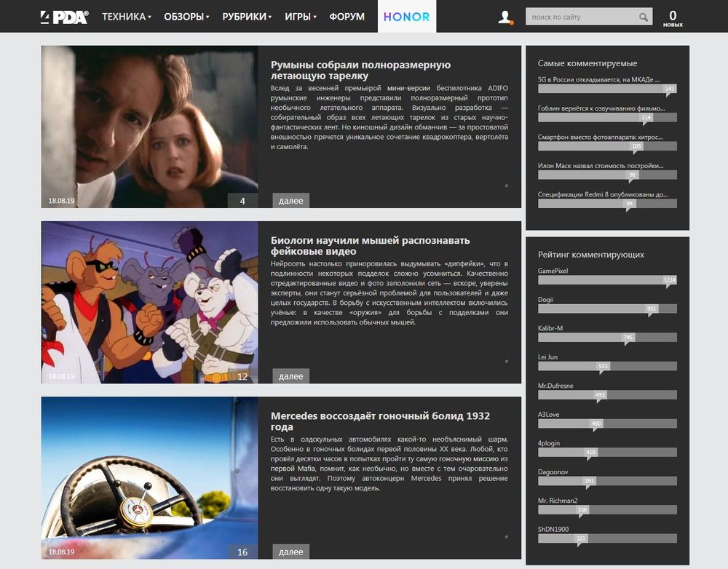Click the Самые комментируемые heading
Image resolution: width=728 pixels, height=569 pixels.
click(587, 63)
